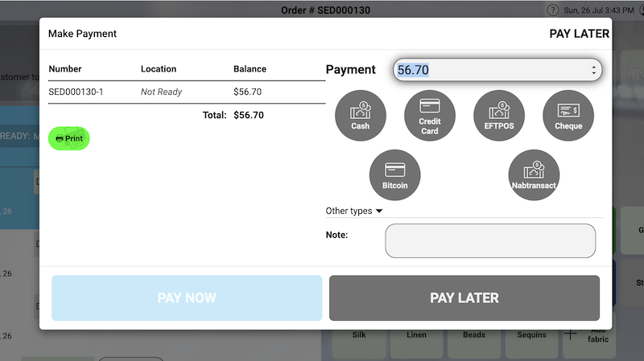This screenshot has width=644, height=361.
Task: Click PAY LATER header text
Action: [x=579, y=34]
